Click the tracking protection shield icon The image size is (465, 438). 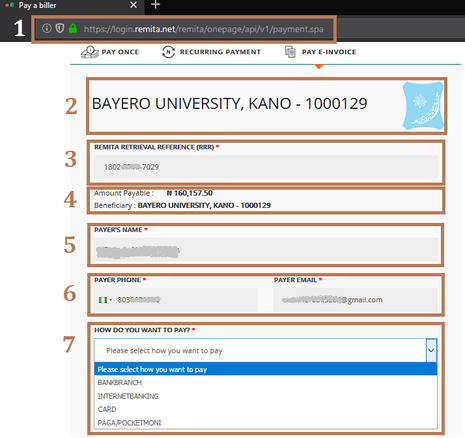click(x=60, y=28)
